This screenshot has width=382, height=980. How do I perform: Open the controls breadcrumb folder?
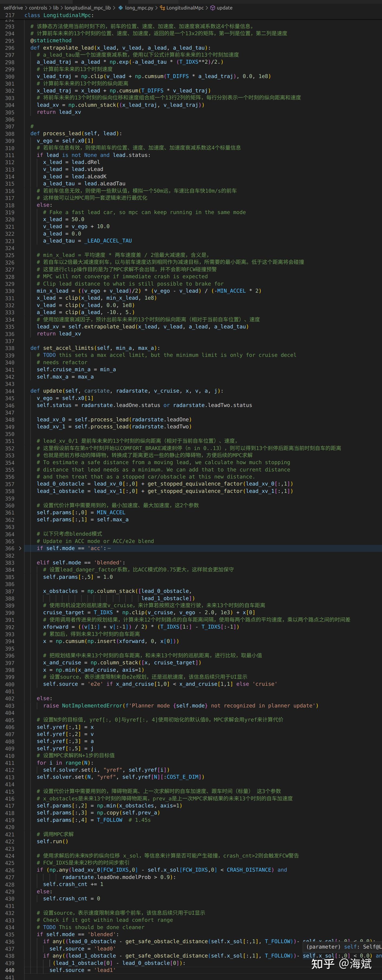pyautogui.click(x=38, y=8)
